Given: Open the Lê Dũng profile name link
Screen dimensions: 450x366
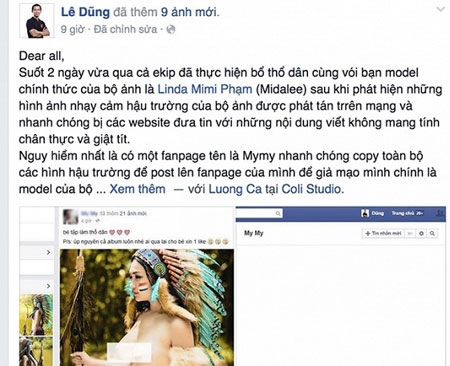Looking at the screenshot, I should [85, 12].
